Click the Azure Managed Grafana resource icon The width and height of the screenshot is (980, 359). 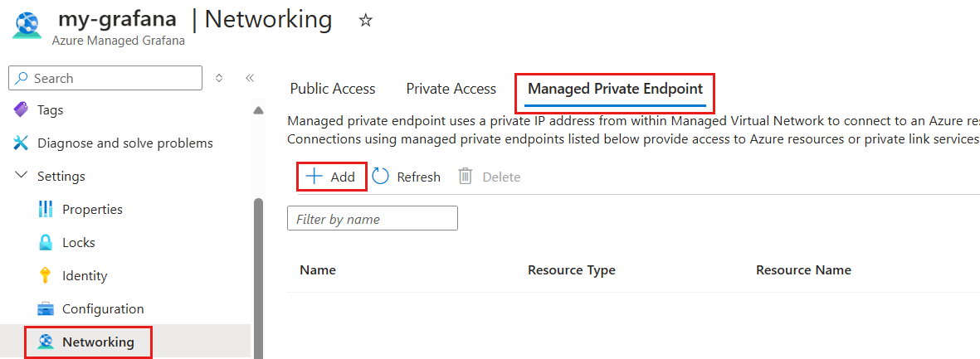pos(27,26)
